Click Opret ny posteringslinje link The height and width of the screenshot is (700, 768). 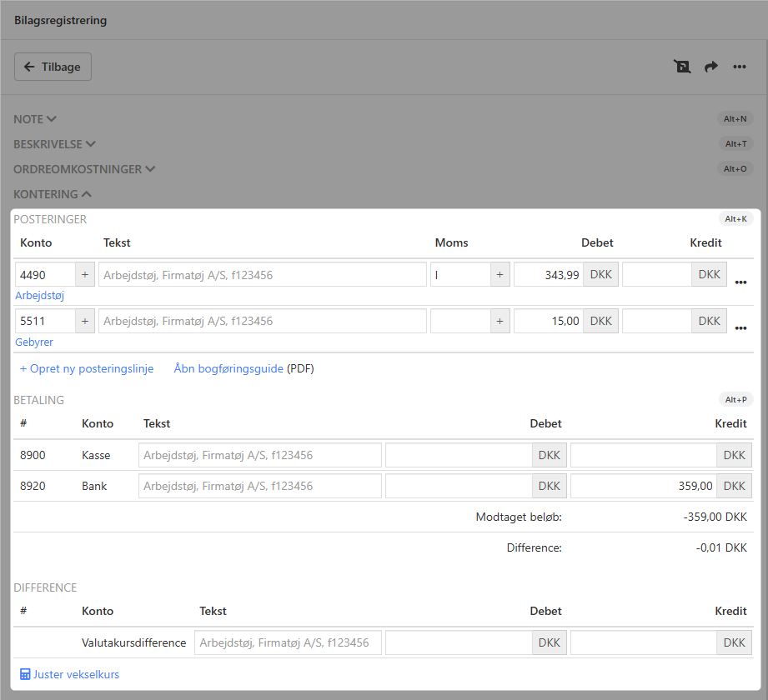[87, 368]
